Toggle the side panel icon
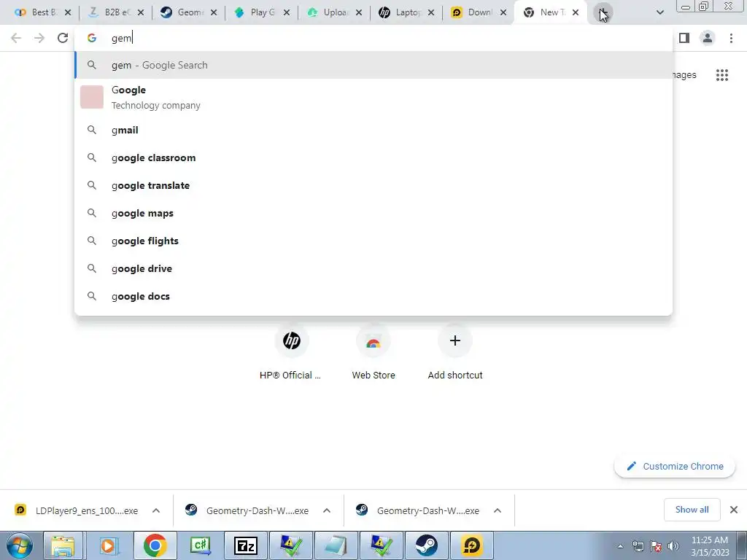The height and width of the screenshot is (560, 747). (x=684, y=38)
